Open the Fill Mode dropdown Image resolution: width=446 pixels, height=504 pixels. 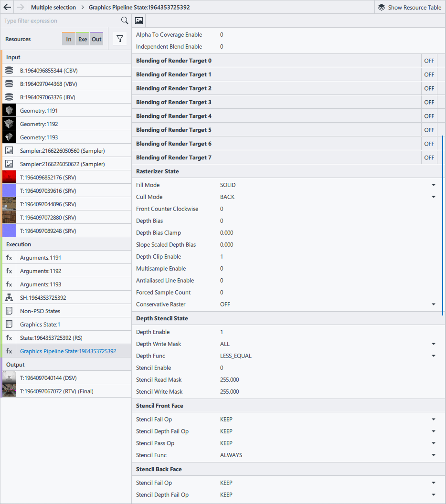tap(434, 185)
